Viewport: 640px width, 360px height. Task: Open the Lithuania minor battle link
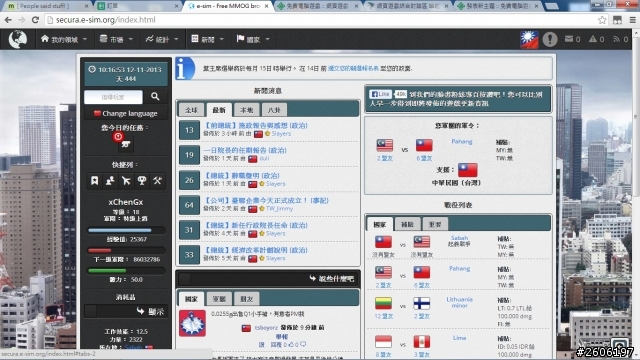460,302
